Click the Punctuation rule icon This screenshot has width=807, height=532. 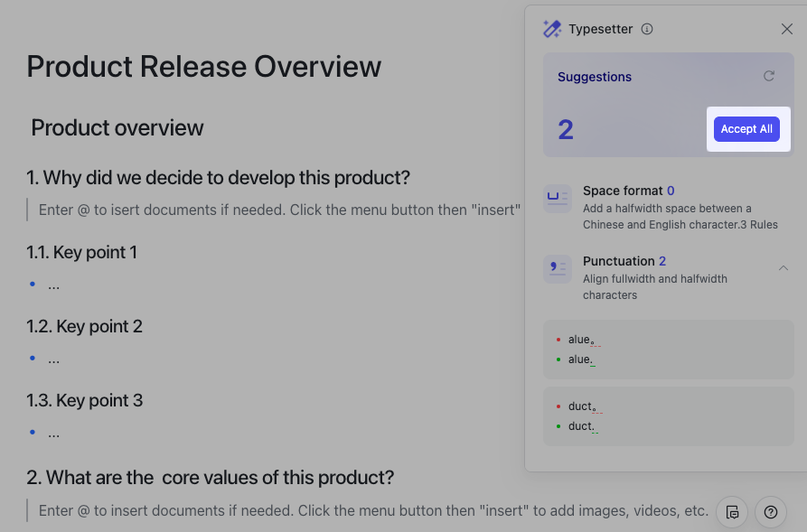[x=558, y=269]
